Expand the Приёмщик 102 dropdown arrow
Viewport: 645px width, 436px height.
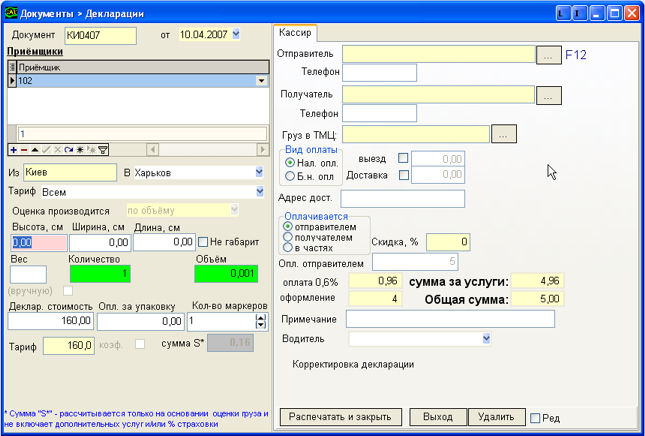point(262,81)
